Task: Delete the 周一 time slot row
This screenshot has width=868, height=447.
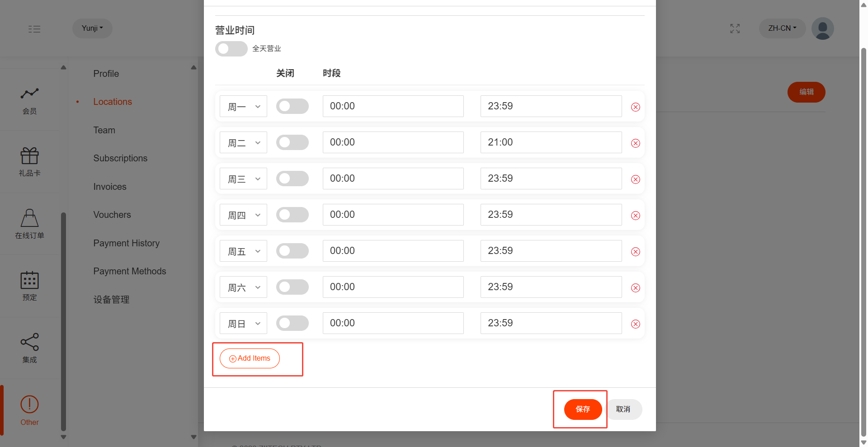Action: (635, 107)
